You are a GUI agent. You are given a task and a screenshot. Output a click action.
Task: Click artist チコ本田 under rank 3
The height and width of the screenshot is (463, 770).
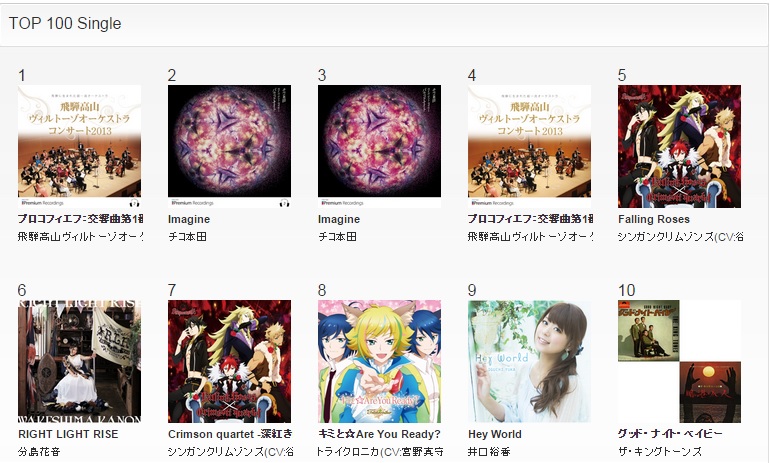[x=337, y=237]
